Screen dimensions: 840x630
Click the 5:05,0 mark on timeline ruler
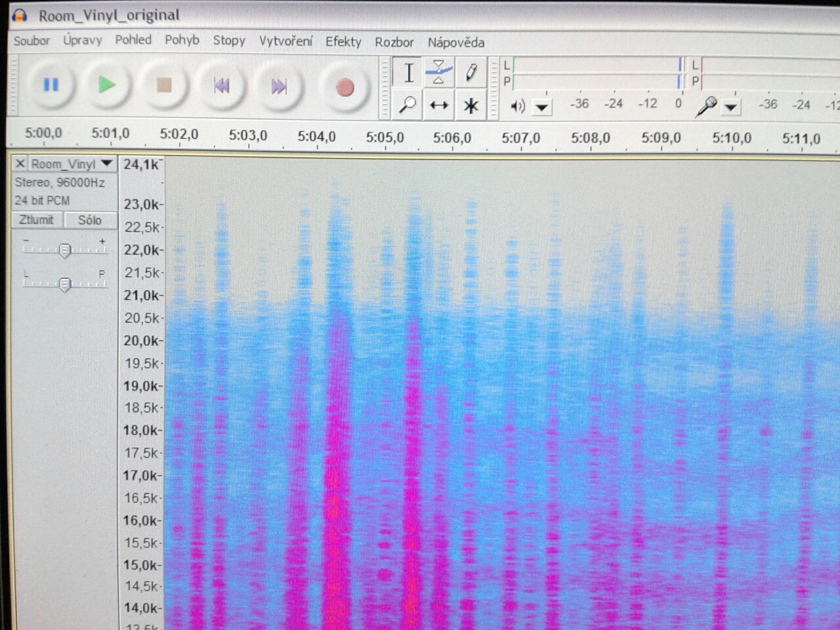pyautogui.click(x=385, y=138)
